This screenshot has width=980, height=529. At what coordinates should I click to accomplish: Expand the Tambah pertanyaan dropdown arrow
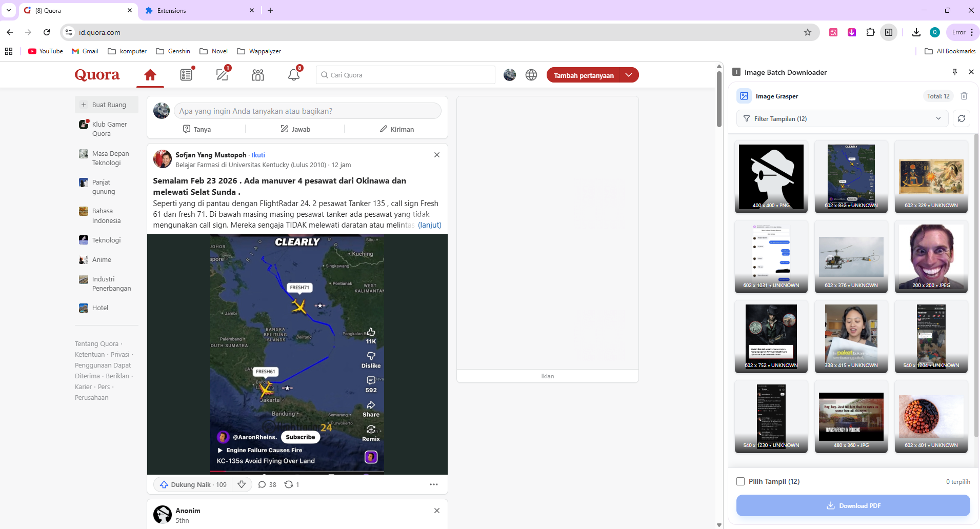(629, 75)
